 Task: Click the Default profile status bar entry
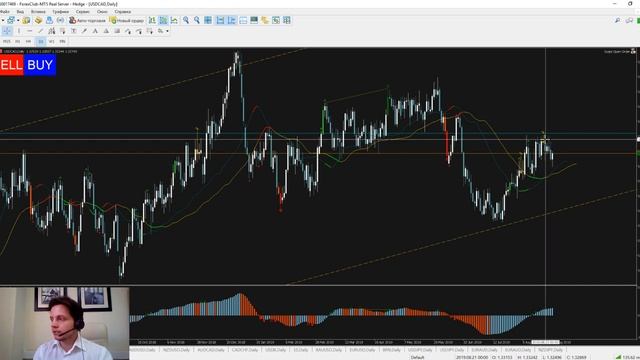coord(417,357)
